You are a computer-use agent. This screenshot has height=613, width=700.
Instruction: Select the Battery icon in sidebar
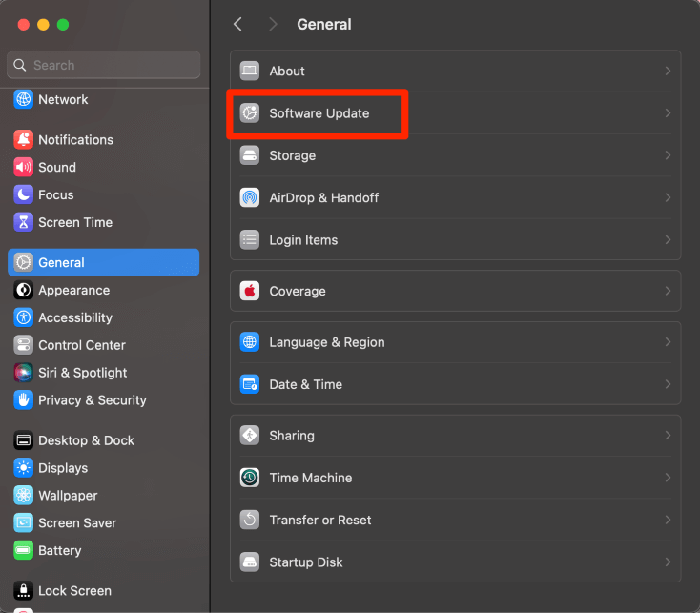click(23, 550)
